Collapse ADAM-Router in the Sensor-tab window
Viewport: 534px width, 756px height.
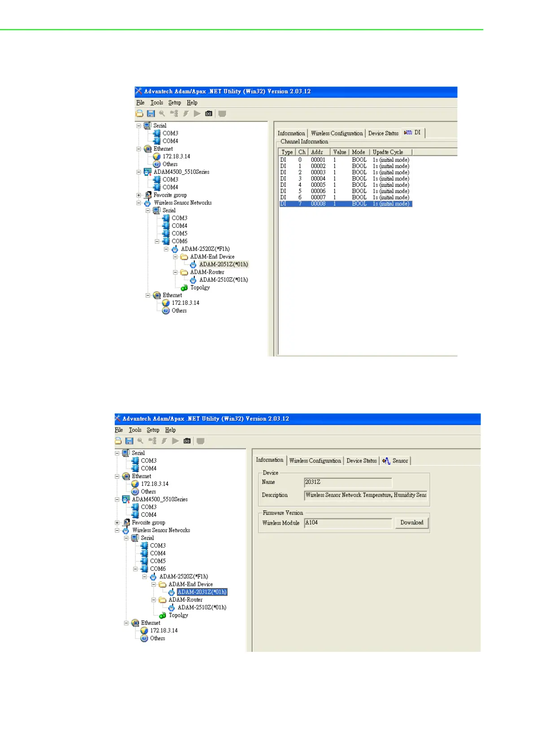pyautogui.click(x=153, y=600)
